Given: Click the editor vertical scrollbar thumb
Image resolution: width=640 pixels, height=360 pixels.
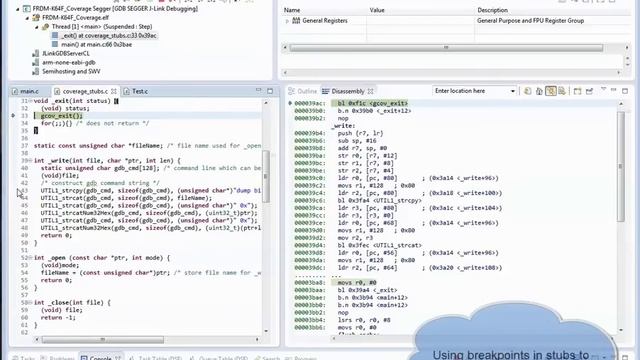Looking at the screenshot, I should click(x=266, y=177).
